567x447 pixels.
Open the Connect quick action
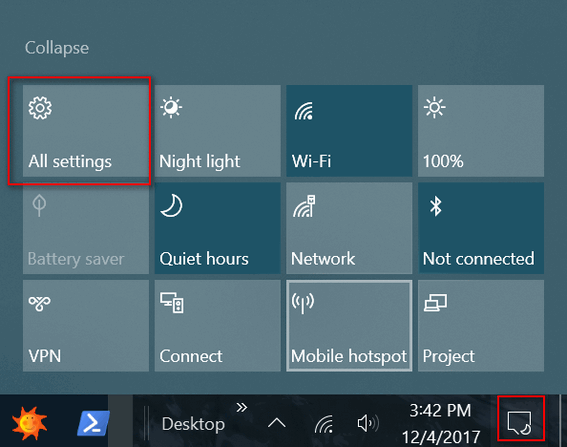click(x=218, y=325)
